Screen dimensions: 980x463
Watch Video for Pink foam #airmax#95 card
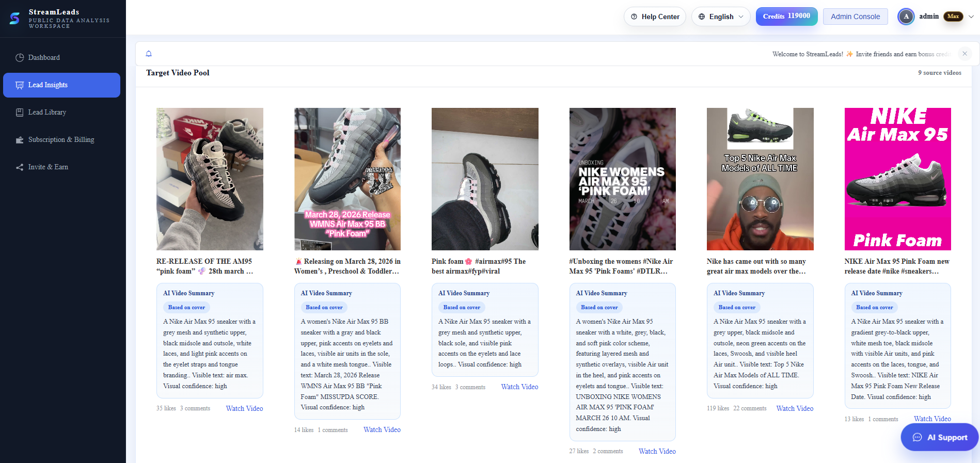(x=519, y=387)
